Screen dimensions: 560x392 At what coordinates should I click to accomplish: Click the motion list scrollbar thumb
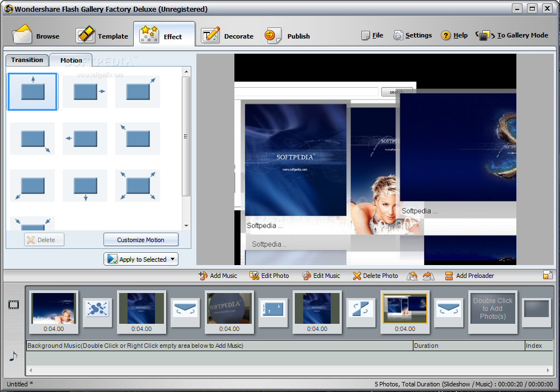tap(186, 136)
